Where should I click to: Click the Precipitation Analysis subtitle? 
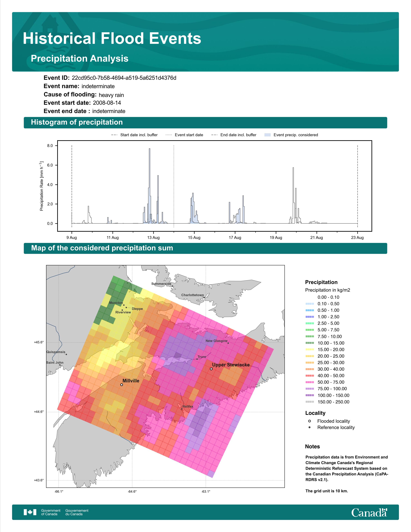pos(80,59)
